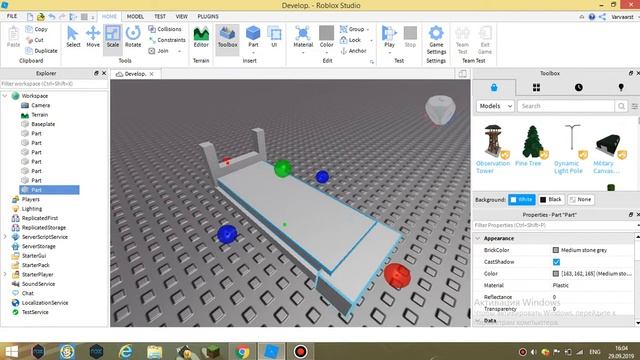Set Toolbox background to White

521,200
